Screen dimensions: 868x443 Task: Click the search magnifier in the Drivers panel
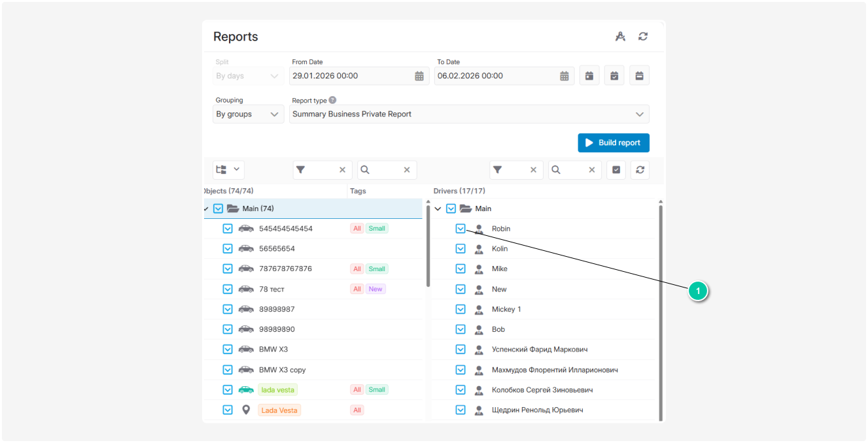555,169
